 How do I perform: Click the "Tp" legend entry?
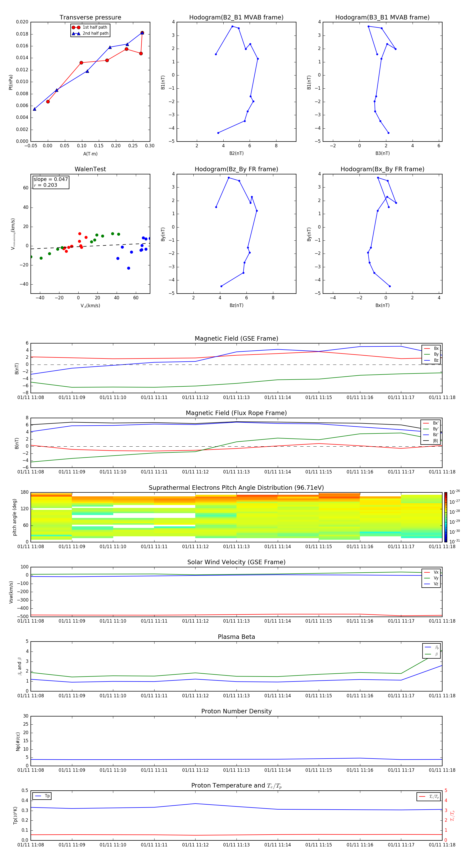[42, 796]
